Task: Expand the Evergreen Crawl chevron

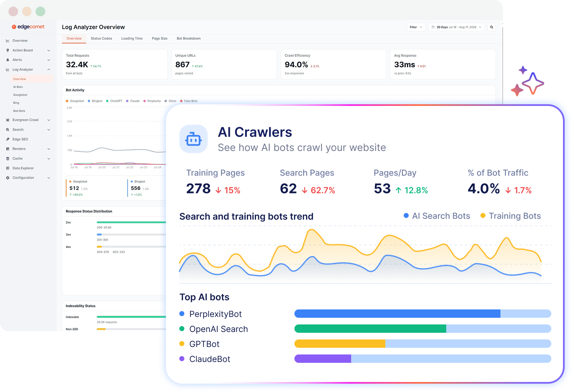Action: coord(49,120)
